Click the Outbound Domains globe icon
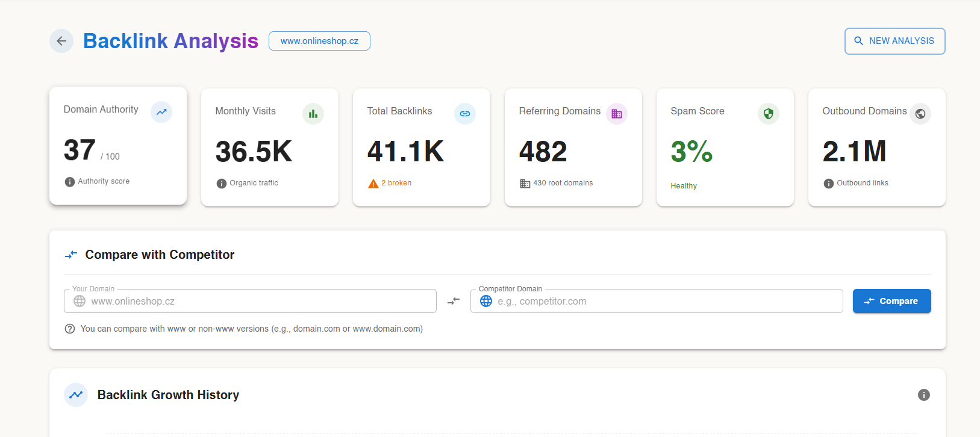 point(920,114)
